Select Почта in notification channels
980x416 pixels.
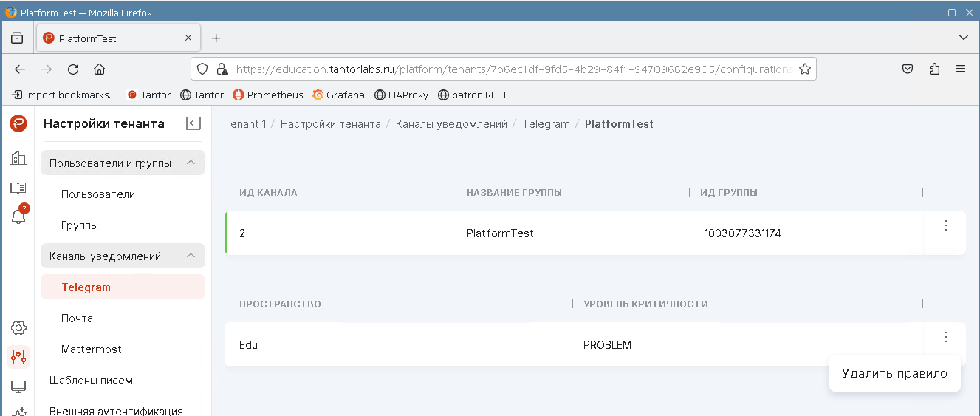click(77, 318)
